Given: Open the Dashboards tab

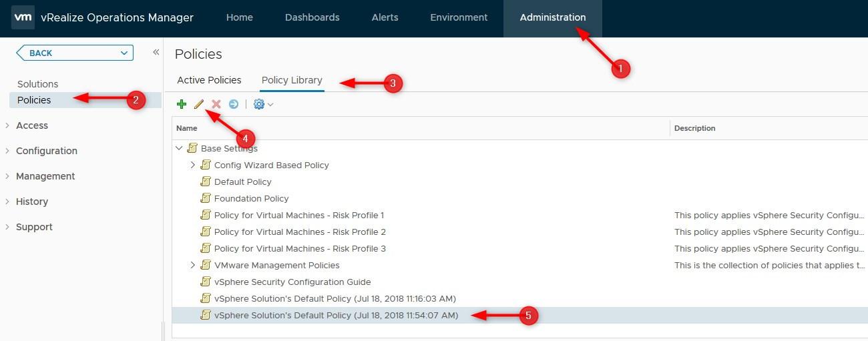Looking at the screenshot, I should 312,17.
